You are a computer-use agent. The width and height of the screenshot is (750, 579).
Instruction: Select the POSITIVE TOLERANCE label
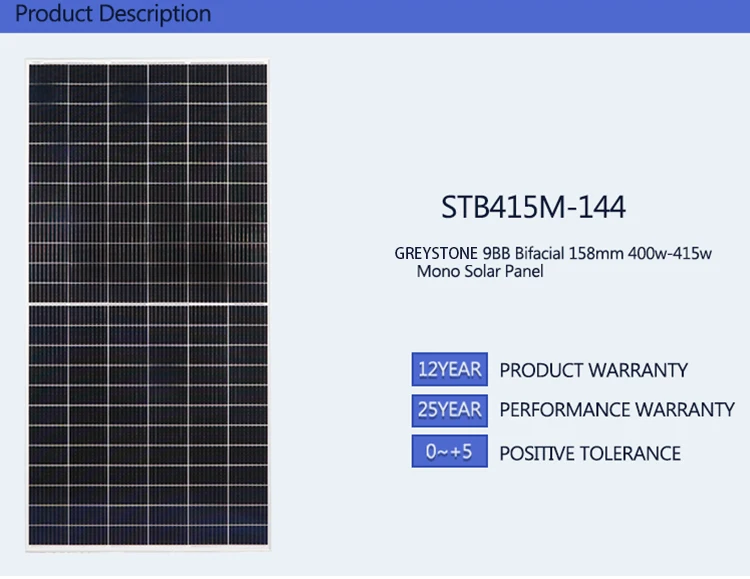590,453
